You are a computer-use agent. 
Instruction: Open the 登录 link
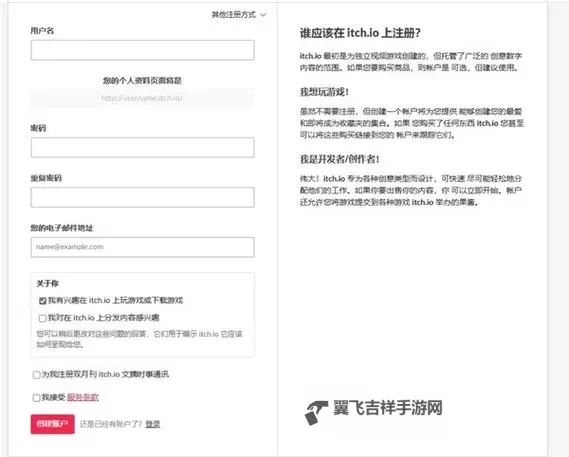point(153,424)
